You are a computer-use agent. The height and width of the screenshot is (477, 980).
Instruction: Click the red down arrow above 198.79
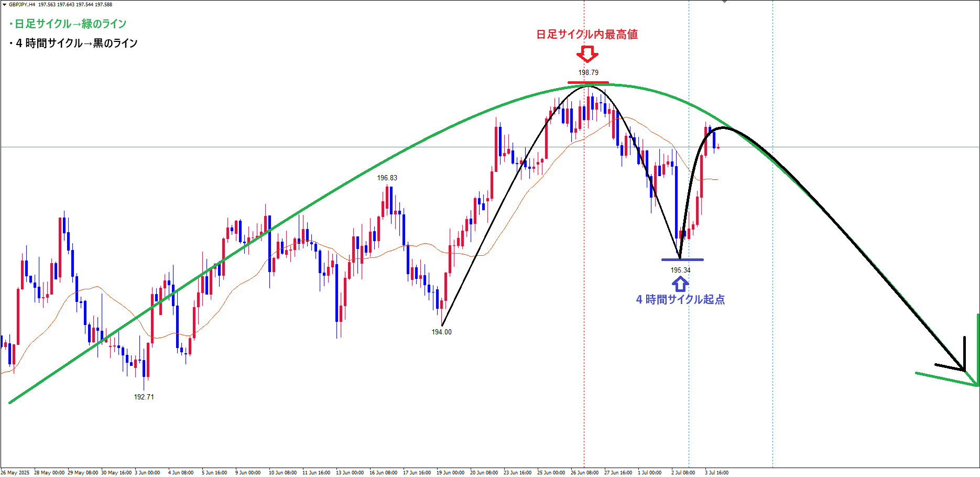[x=587, y=54]
